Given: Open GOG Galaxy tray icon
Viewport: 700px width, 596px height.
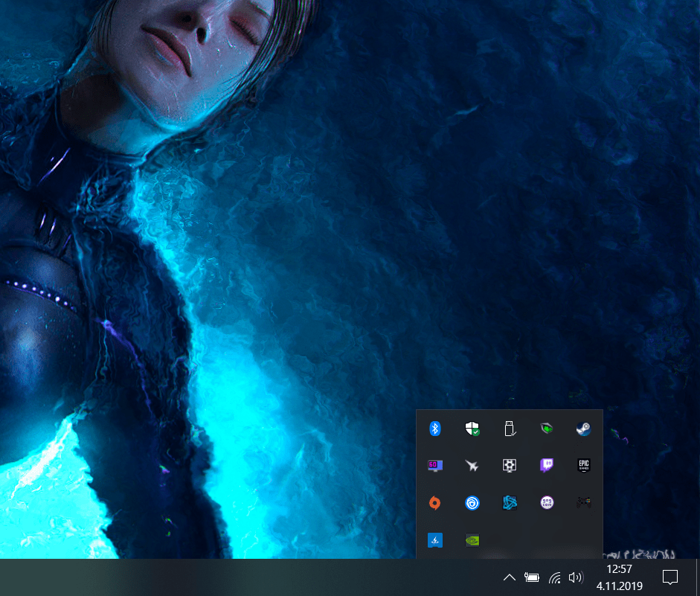Looking at the screenshot, I should pos(547,503).
